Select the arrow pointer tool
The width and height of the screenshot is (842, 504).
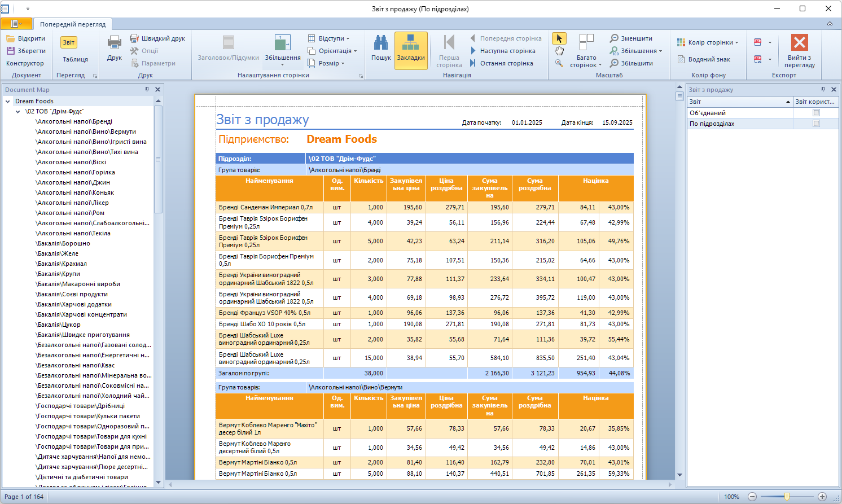click(559, 38)
